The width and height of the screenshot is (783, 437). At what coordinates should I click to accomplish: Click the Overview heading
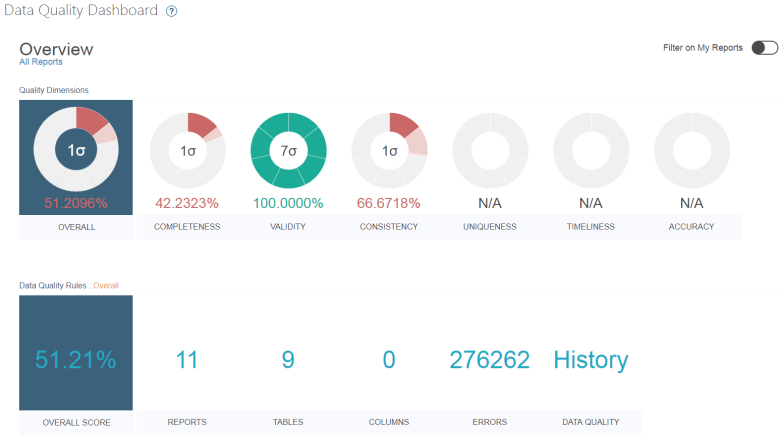(x=56, y=49)
